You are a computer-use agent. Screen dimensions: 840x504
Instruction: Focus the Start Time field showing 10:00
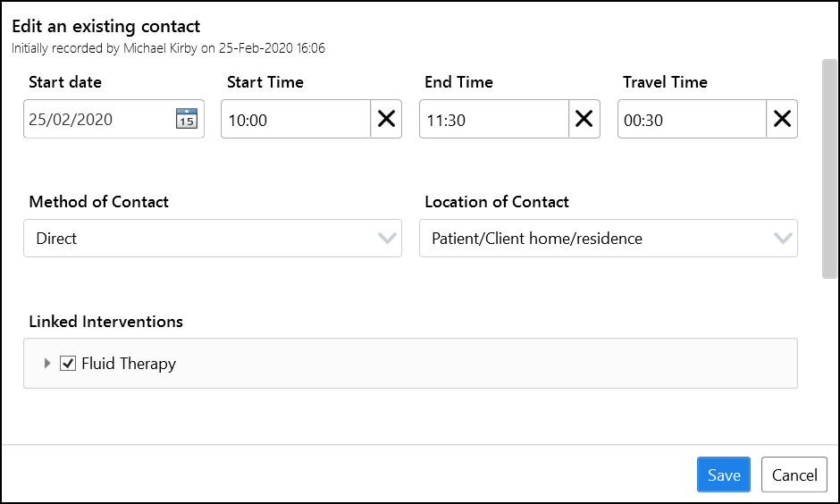coord(295,120)
